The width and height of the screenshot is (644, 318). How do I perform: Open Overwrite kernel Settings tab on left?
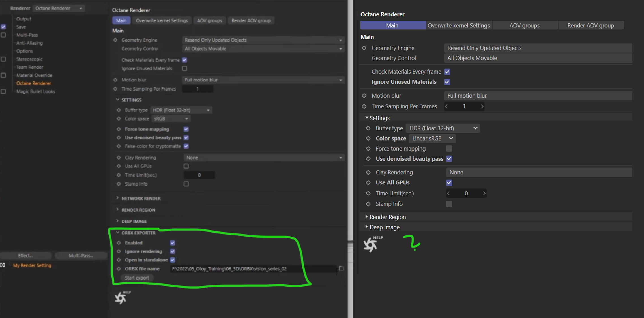coord(162,20)
